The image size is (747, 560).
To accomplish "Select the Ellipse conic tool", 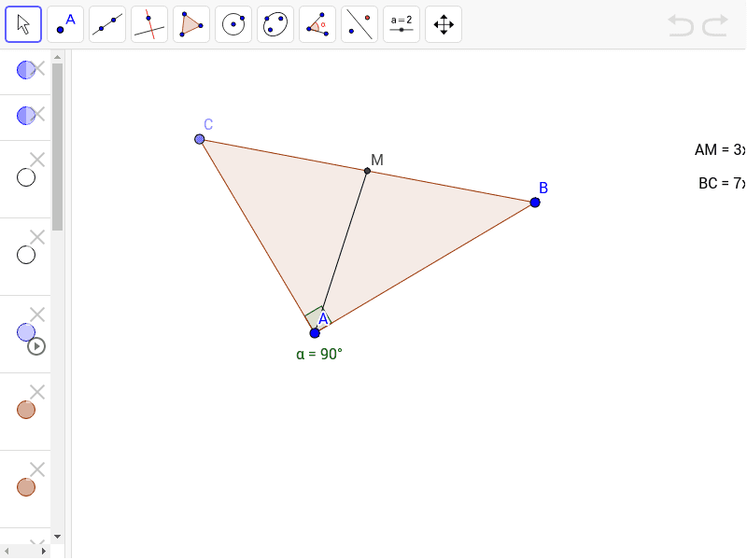I will click(275, 24).
